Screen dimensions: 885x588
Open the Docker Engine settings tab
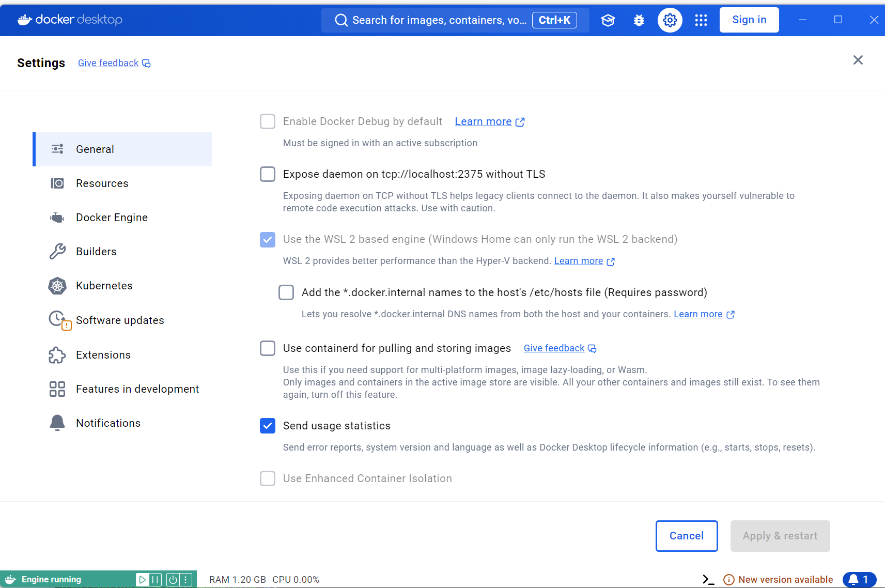[122, 218]
